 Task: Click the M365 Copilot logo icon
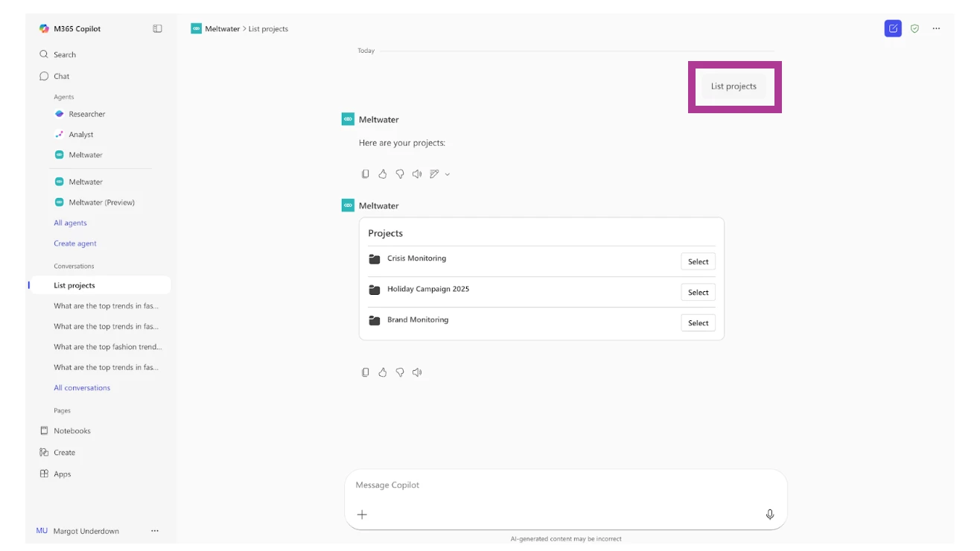pyautogui.click(x=44, y=29)
